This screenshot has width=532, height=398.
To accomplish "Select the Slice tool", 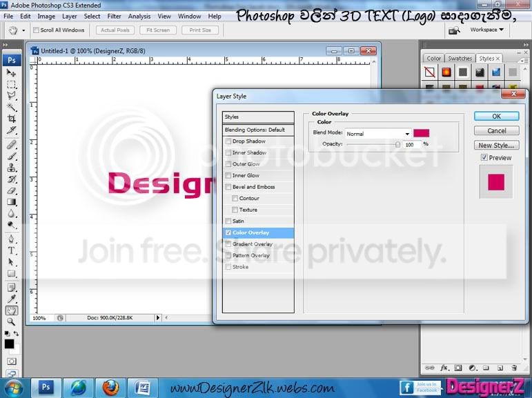I will 11,130.
